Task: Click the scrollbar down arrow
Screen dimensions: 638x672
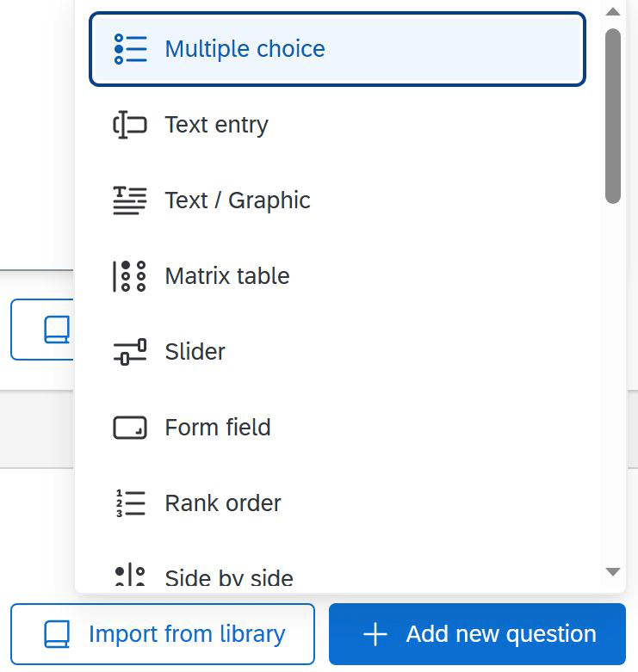Action: click(613, 571)
